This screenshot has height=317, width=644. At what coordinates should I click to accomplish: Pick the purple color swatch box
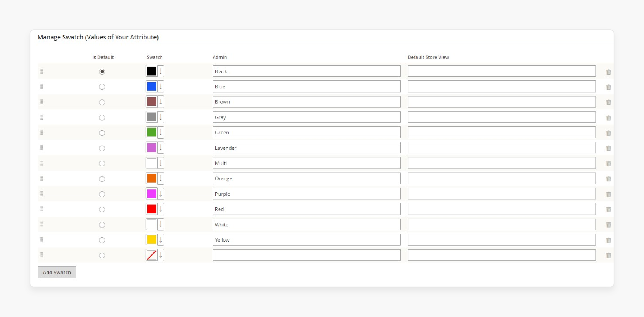[151, 194]
